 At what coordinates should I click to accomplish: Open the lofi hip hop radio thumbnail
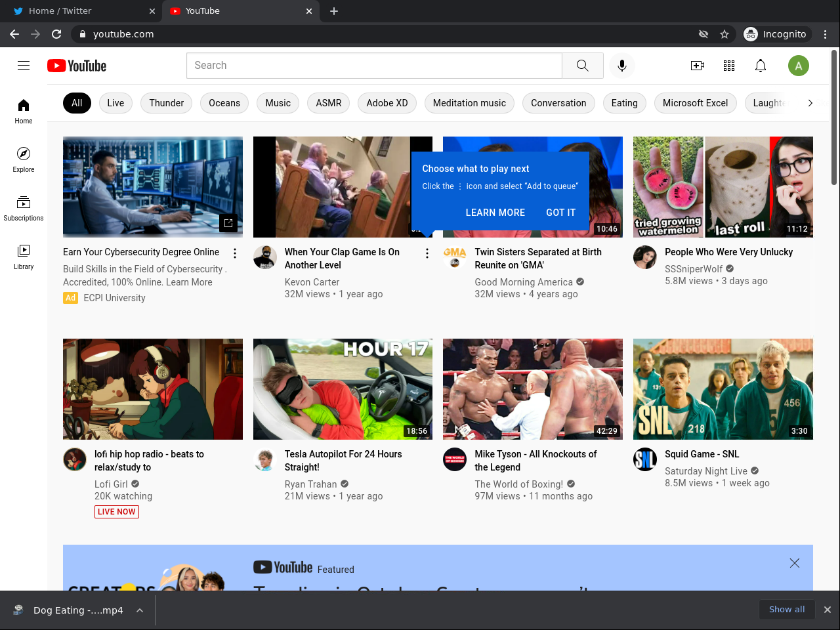(153, 389)
